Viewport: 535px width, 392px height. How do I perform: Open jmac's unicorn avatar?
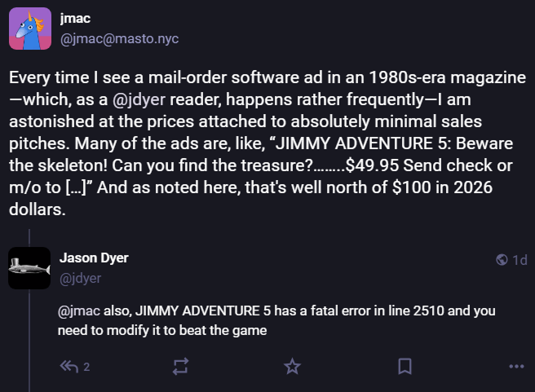[30, 30]
